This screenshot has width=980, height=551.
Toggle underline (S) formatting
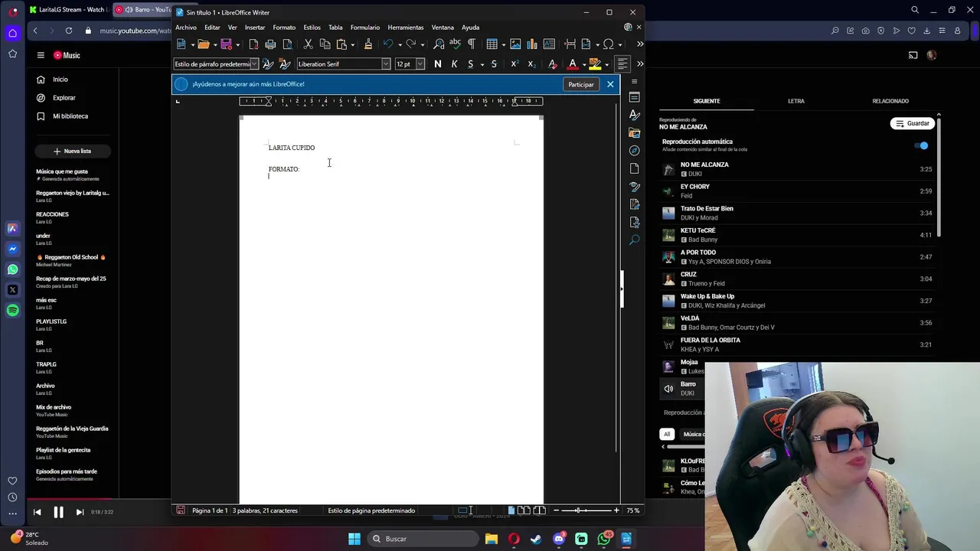coord(471,64)
